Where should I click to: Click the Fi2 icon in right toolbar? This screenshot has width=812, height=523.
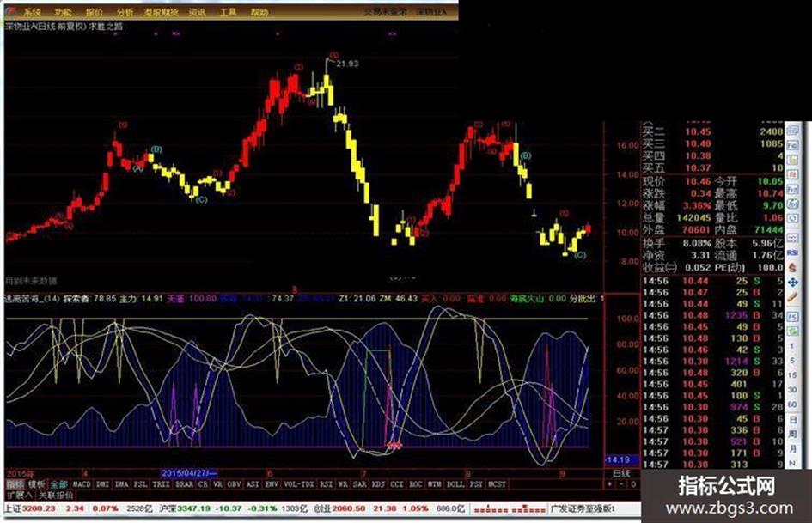click(x=793, y=190)
